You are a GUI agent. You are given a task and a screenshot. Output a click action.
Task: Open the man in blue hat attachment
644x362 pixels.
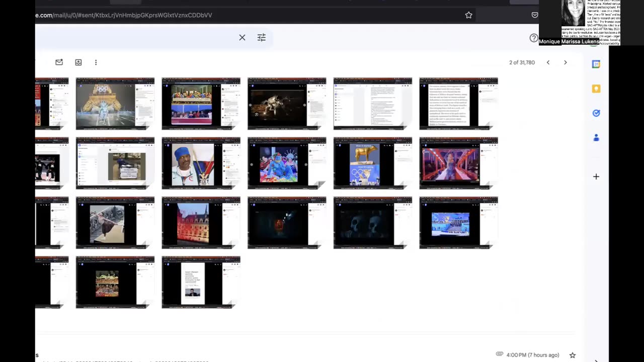pyautogui.click(x=201, y=163)
